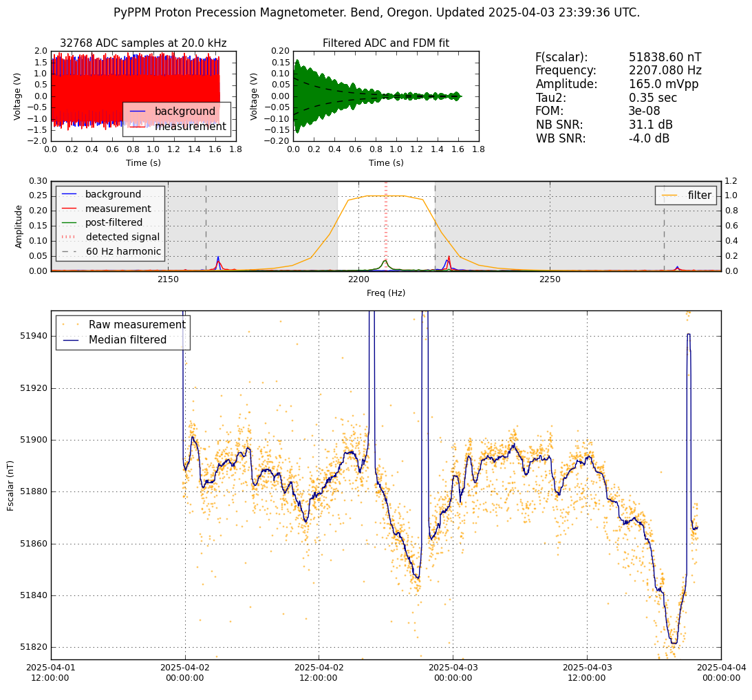Click the F(scalar) value 51838.60 nT
752x700 pixels.
(665, 57)
